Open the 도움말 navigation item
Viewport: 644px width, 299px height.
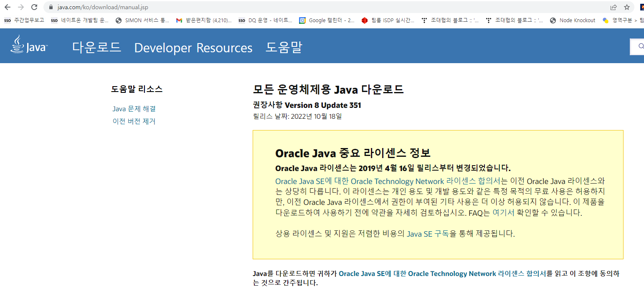coord(284,47)
